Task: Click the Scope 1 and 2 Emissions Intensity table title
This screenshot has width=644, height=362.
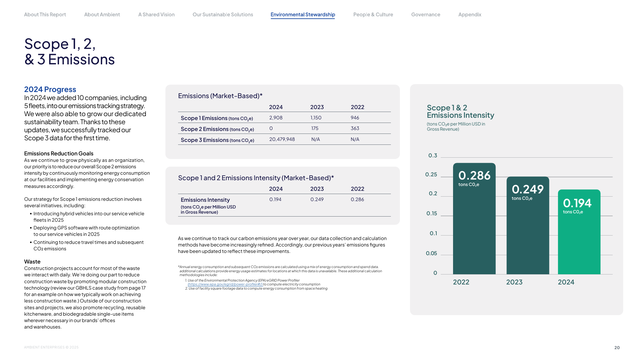Action: click(x=256, y=178)
